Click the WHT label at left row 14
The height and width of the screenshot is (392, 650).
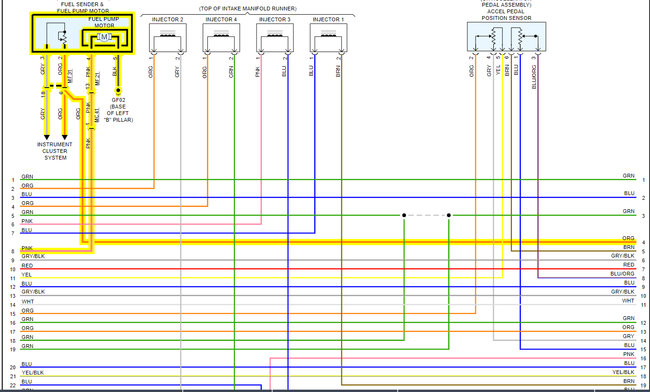pyautogui.click(x=27, y=302)
